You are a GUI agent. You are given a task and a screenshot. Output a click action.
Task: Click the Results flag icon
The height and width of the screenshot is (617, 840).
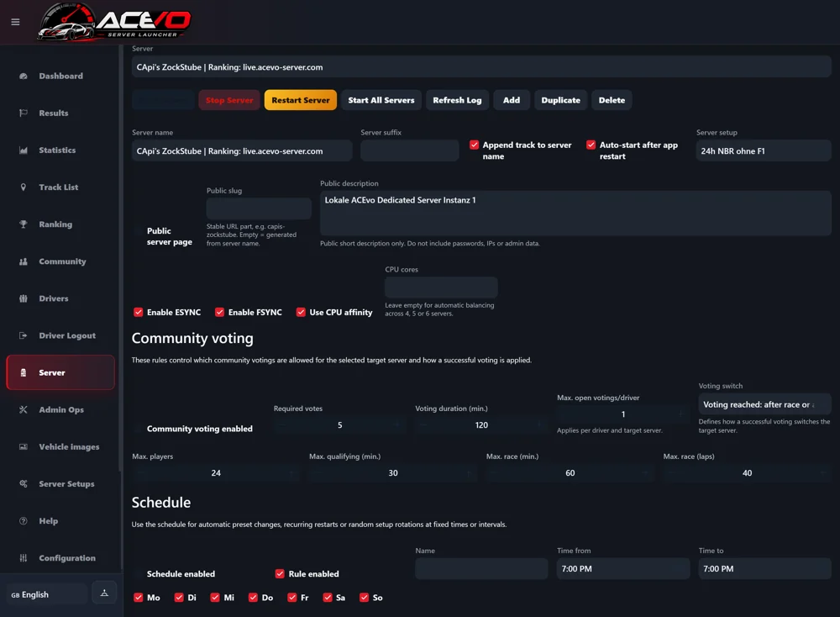click(x=23, y=113)
